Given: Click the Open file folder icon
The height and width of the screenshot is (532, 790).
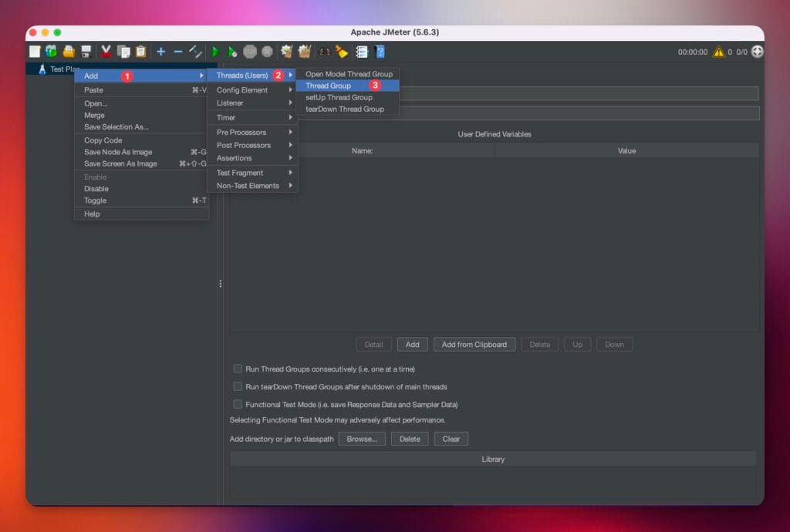Looking at the screenshot, I should [69, 52].
